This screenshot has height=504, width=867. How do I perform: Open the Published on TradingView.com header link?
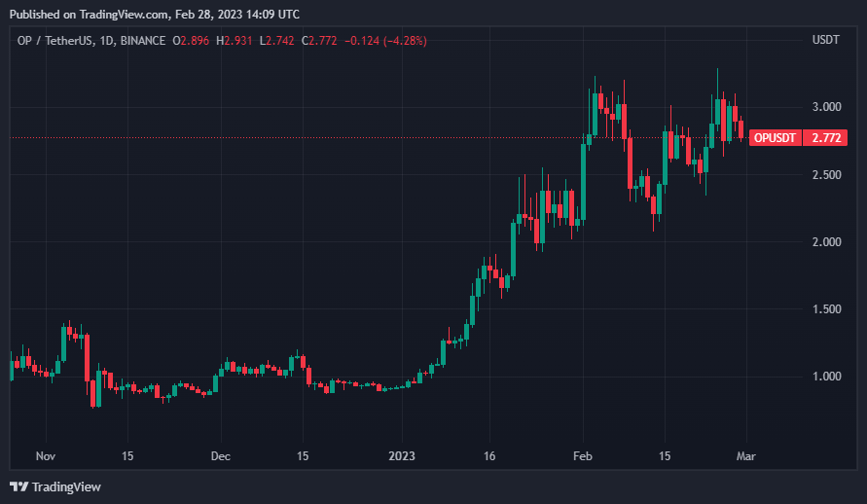coord(155,15)
